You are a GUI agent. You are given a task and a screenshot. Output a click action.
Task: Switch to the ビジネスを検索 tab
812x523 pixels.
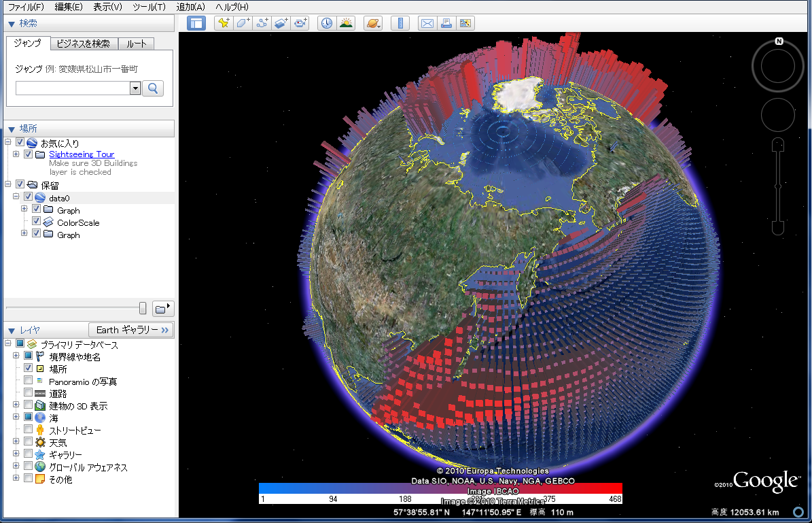(84, 44)
